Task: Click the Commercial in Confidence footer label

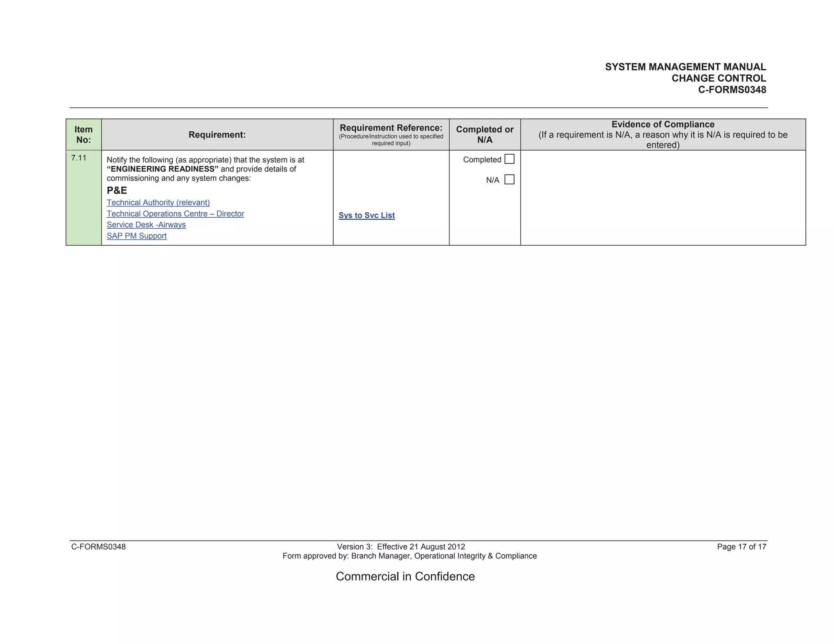Action: 405,576
